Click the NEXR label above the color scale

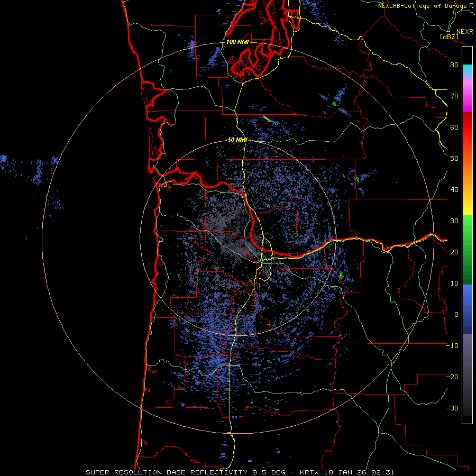click(x=465, y=32)
